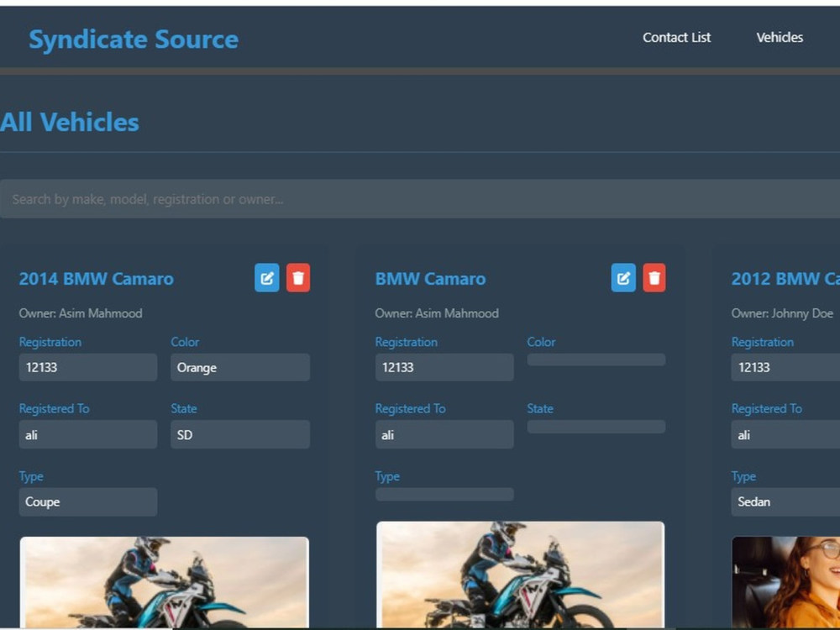Click the Syndicate Source logo title
This screenshot has width=840, height=630.
coord(134,39)
